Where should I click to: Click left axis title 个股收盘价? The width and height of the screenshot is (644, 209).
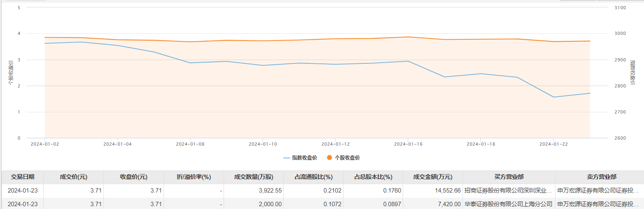click(11, 73)
